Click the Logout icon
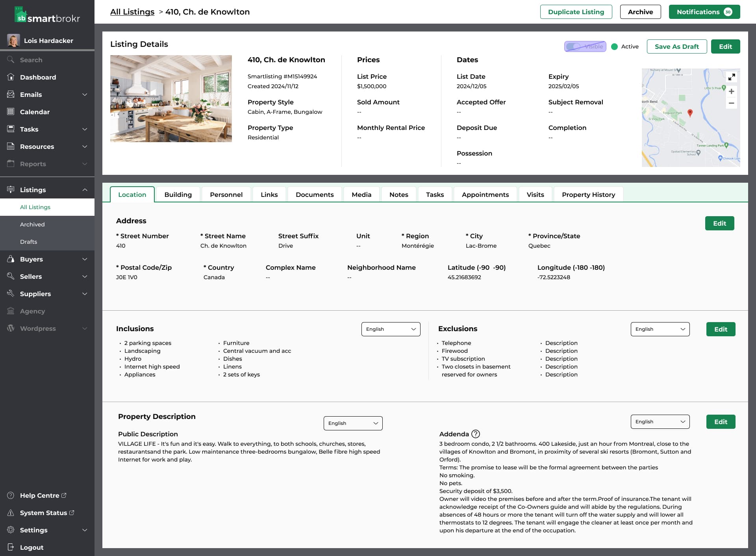 click(x=11, y=547)
